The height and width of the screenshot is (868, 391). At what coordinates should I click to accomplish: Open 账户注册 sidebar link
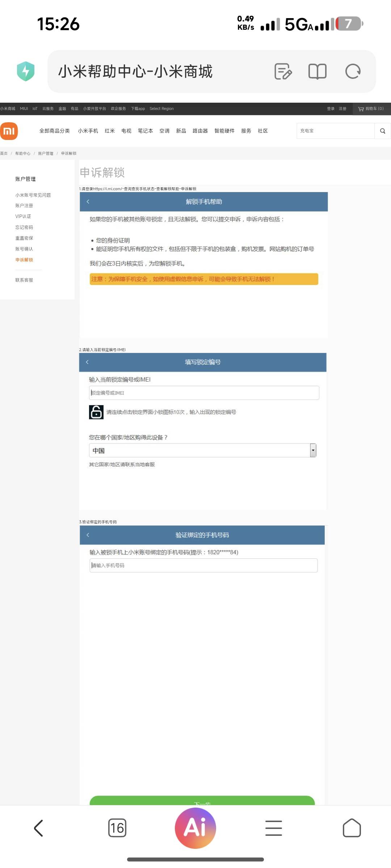pyautogui.click(x=24, y=205)
